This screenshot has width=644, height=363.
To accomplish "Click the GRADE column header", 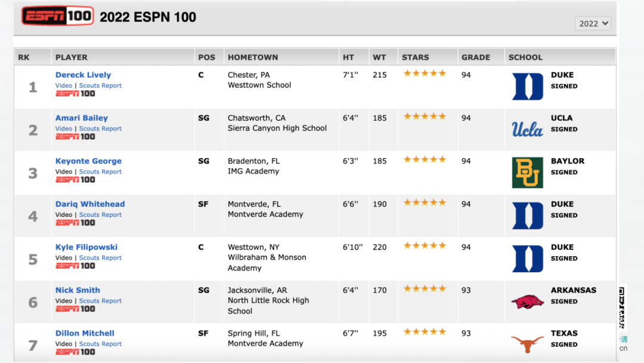I will 476,57.
